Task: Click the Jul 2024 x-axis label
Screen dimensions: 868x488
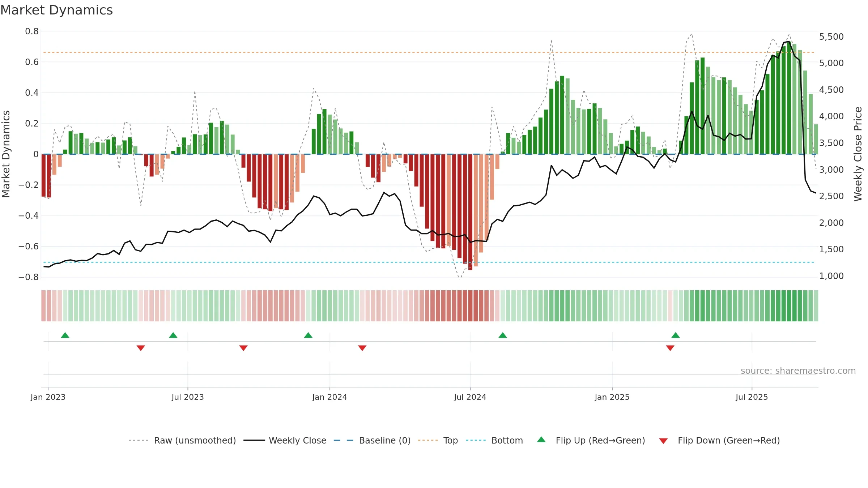Action: (x=470, y=397)
